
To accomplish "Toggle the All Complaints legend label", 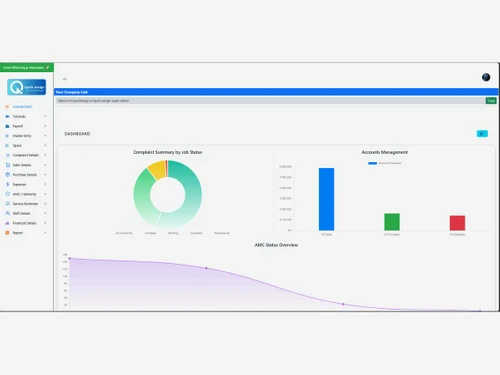I will pos(124,233).
